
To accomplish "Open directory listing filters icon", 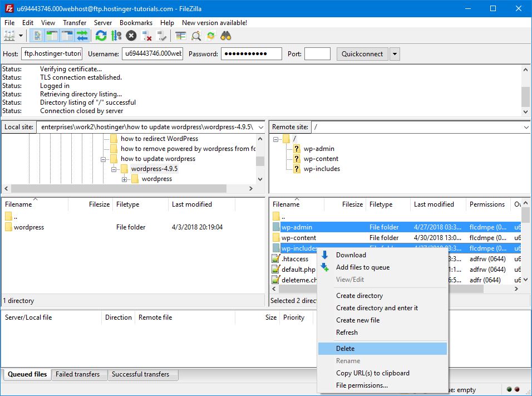I will click(180, 36).
